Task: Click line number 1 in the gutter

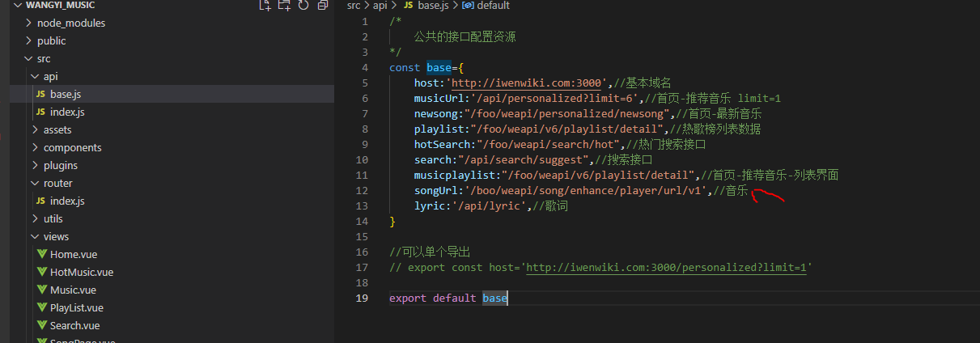Action: tap(365, 22)
